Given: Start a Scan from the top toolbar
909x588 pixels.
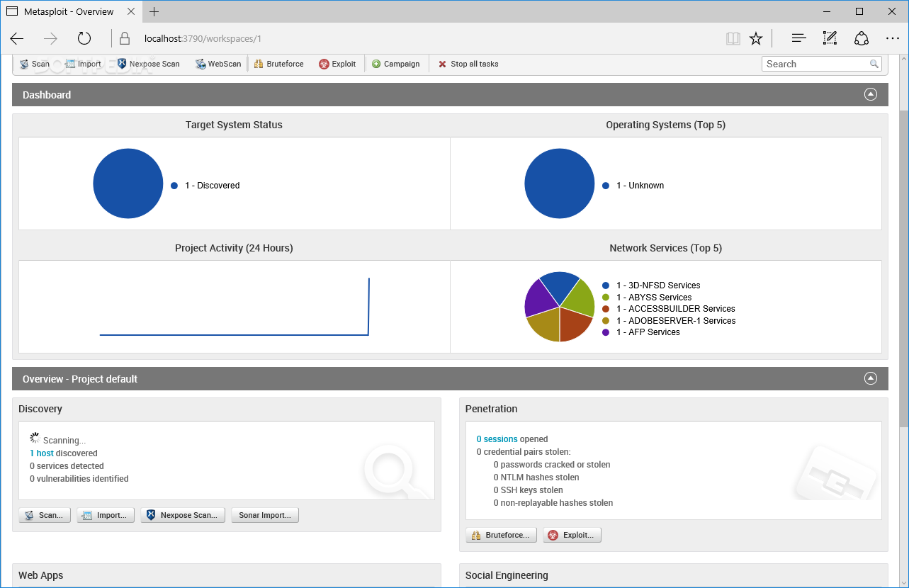Looking at the screenshot, I should click(35, 64).
